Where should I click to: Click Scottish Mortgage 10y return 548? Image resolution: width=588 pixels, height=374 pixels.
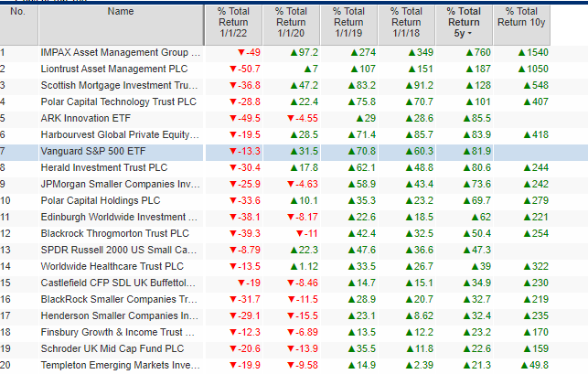[536, 86]
